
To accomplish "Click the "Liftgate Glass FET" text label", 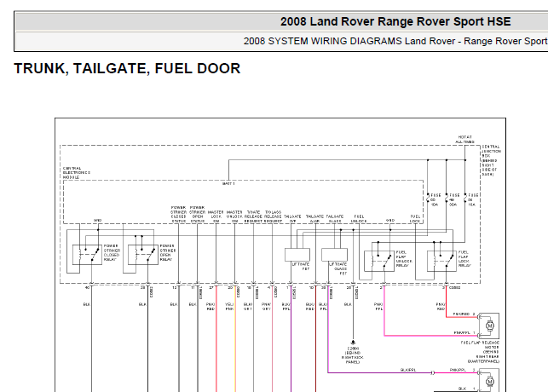I will (338, 268).
